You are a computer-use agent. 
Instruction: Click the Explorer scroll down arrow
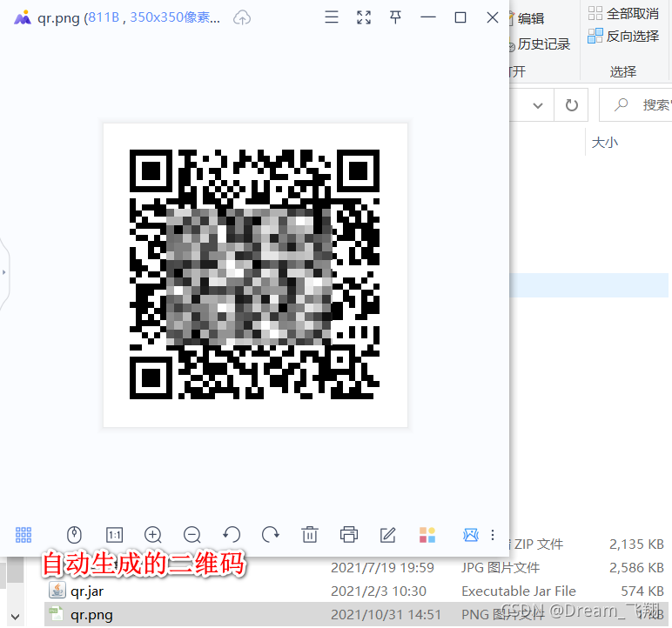[15, 617]
